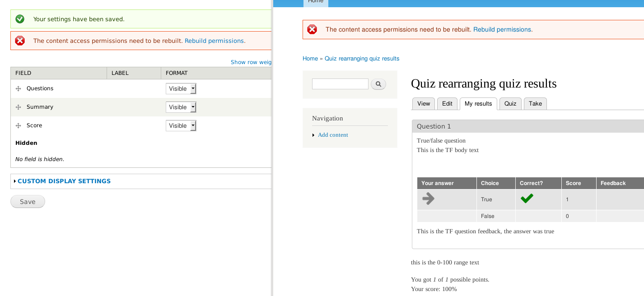Open the Score format dropdown
The height and width of the screenshot is (296, 644).
(181, 125)
